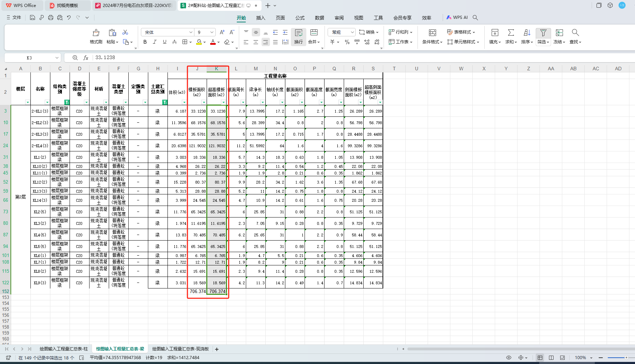This screenshot has width=635, height=364.
Task: Open filter dropdown on 体积(m3) column header
Action: coord(184,102)
